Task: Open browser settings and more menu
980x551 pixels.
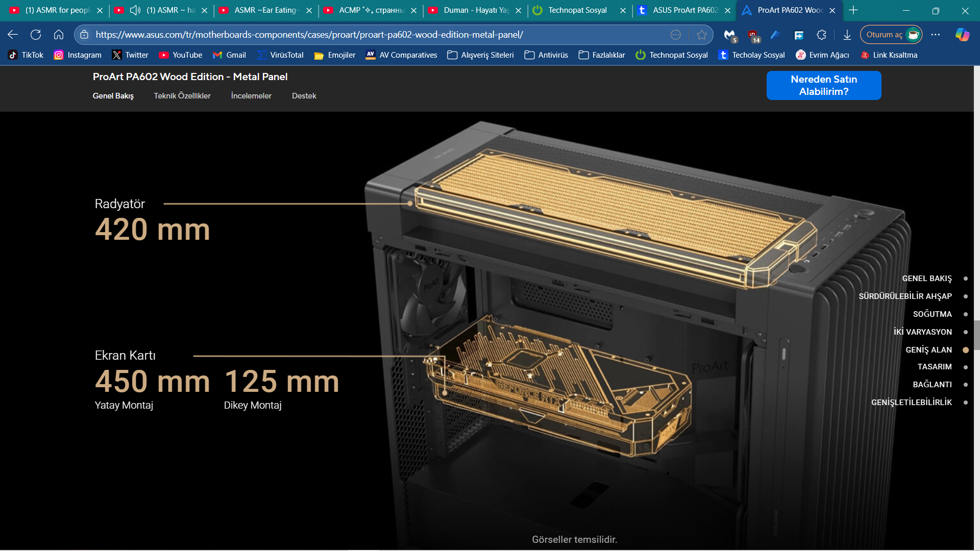Action: [936, 35]
